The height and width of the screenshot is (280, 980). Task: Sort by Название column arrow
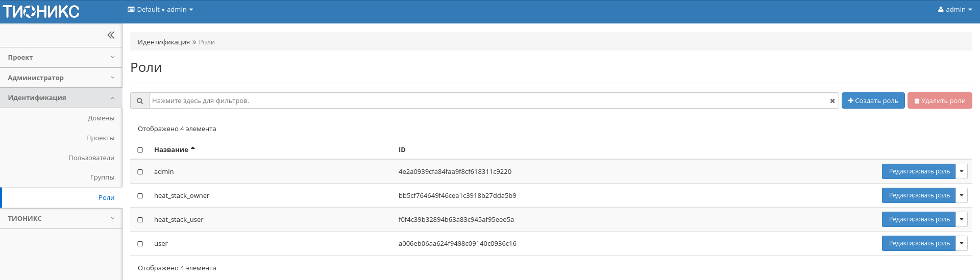[x=192, y=149]
